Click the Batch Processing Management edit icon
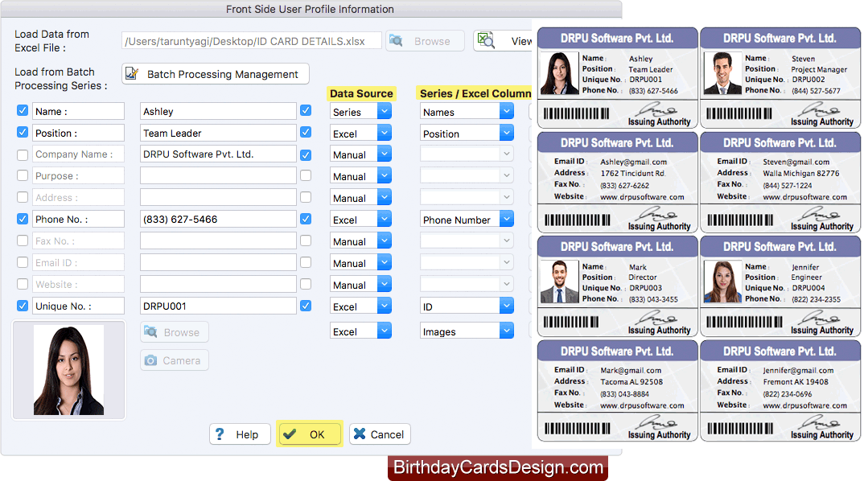868x481 pixels. point(132,74)
